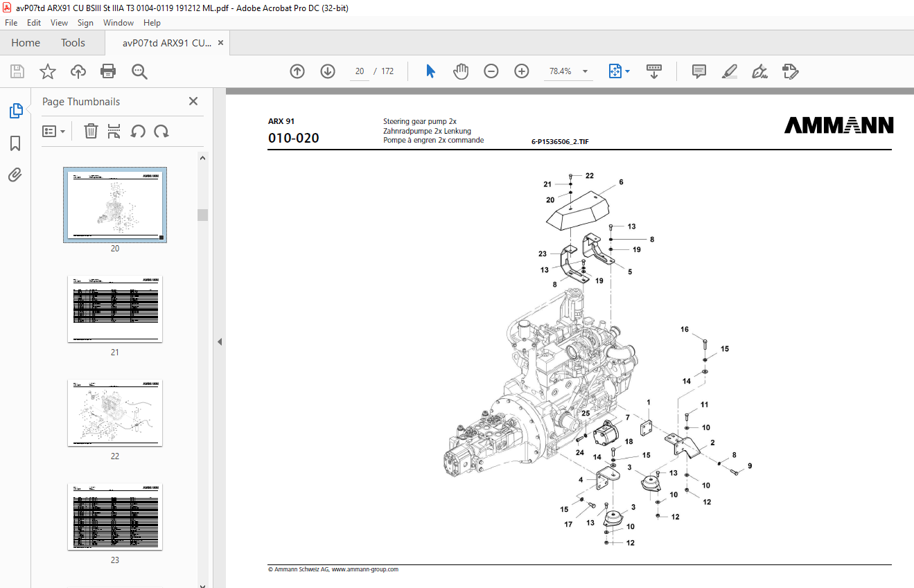This screenshot has height=588, width=914.
Task: Click thumbnails scrollbar up arrow
Action: click(x=203, y=158)
